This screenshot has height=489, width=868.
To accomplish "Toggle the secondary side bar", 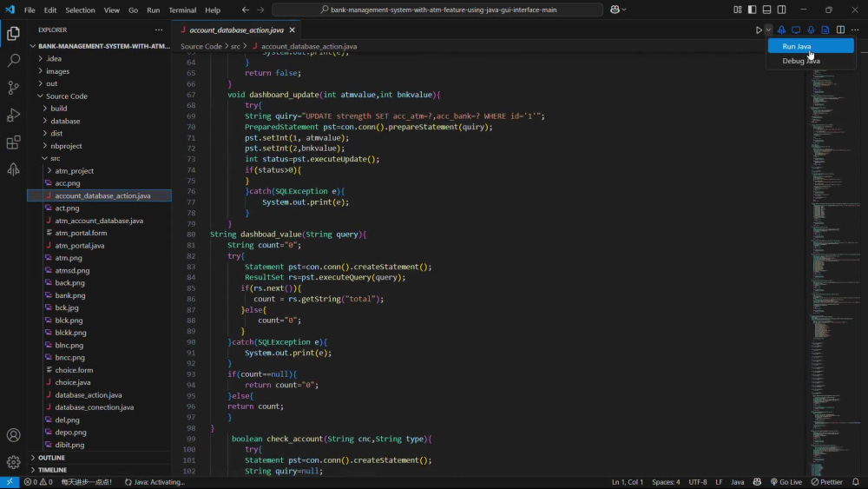I will tap(782, 10).
